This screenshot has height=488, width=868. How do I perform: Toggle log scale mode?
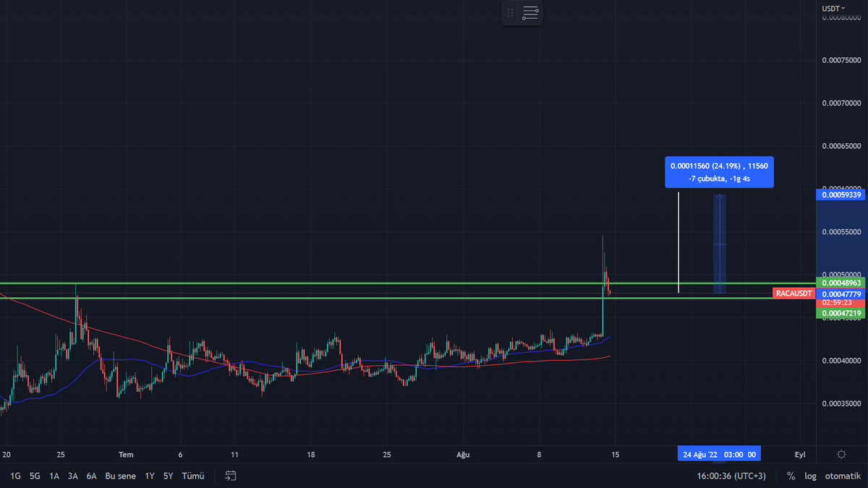click(810, 476)
